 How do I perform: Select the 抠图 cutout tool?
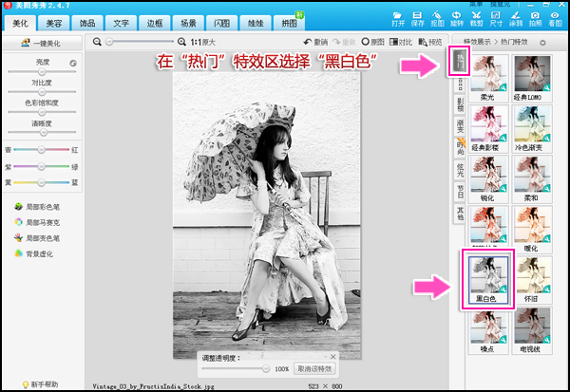437,19
